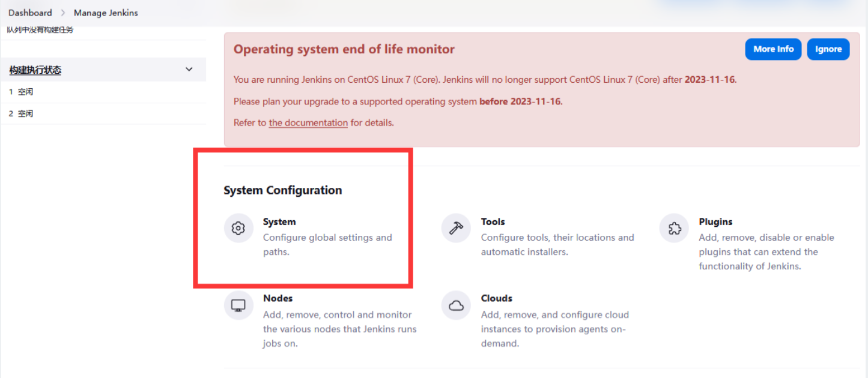Click 'configure cloud instances' description text

click(555, 329)
